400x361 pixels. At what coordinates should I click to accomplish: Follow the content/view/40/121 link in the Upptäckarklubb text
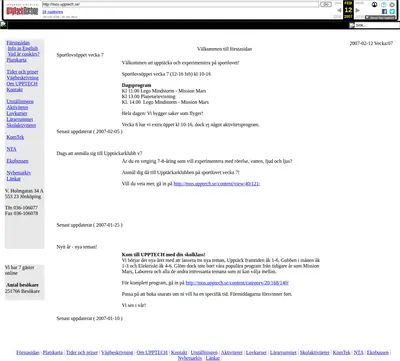tap(217, 184)
